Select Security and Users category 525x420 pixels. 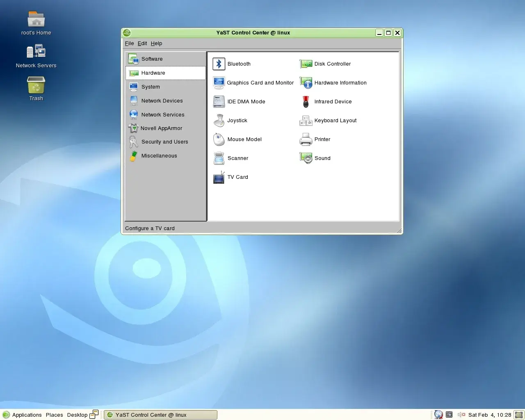pyautogui.click(x=164, y=142)
